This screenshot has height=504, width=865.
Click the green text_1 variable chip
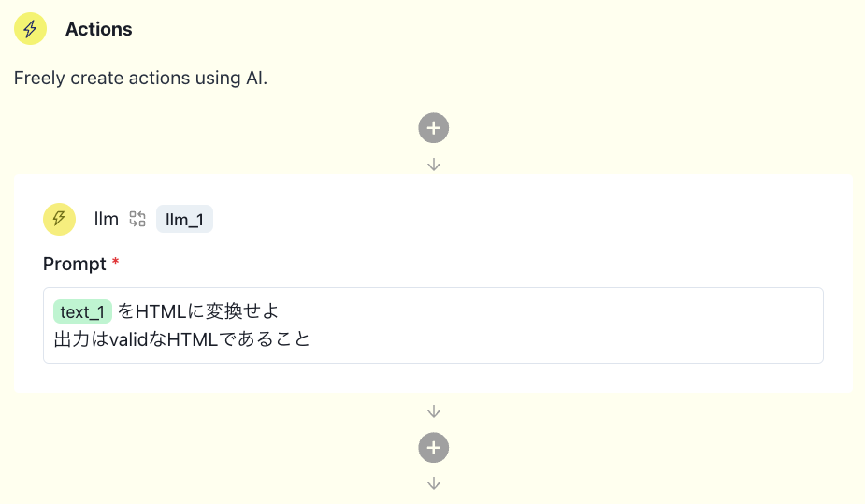pyautogui.click(x=82, y=311)
